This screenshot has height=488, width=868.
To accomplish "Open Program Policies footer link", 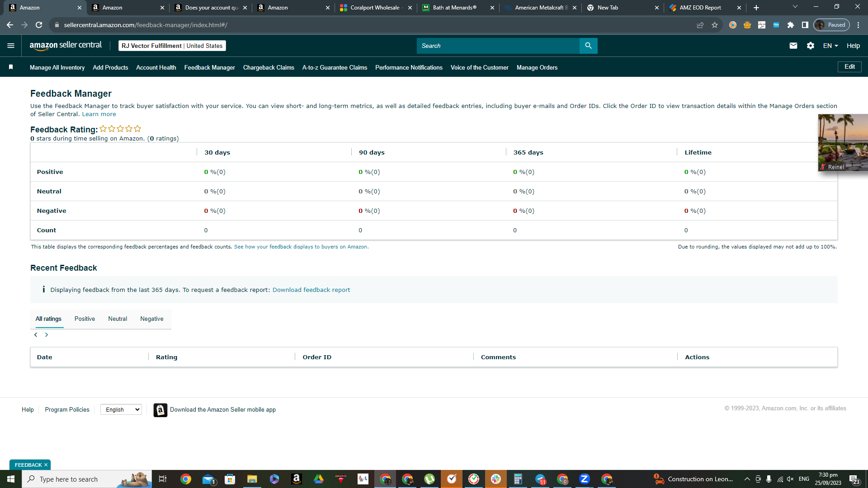I will (x=67, y=410).
